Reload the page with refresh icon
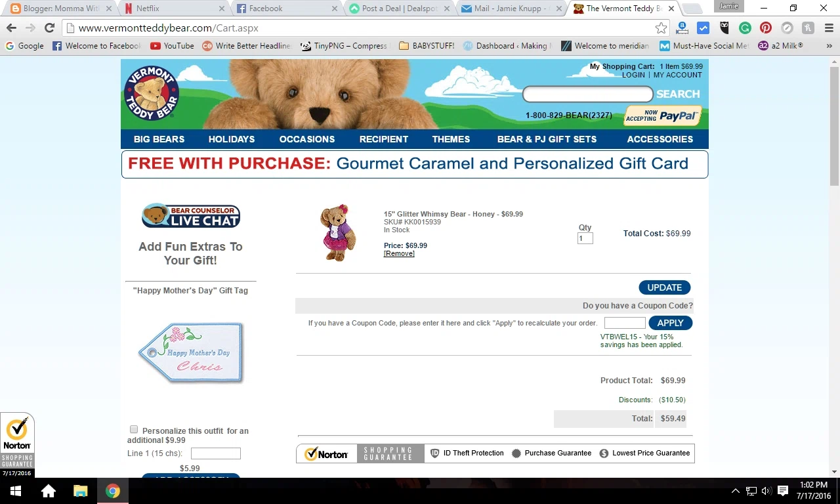This screenshot has width=840, height=504. click(49, 28)
